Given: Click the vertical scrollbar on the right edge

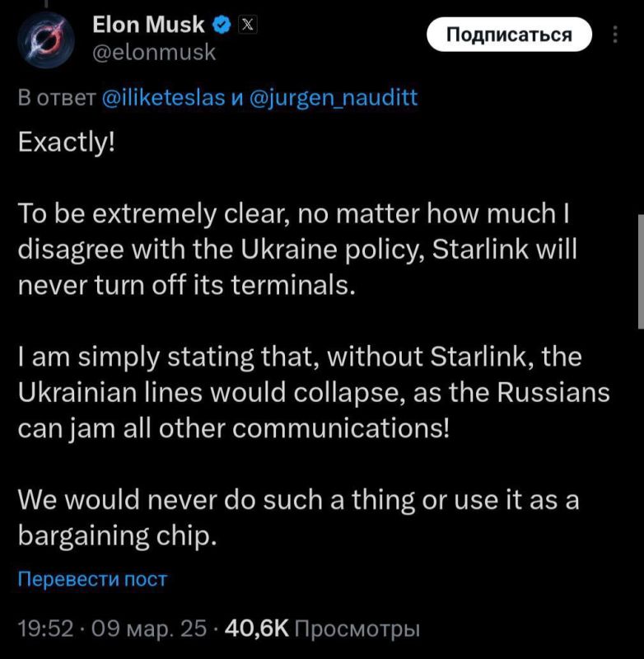Looking at the screenshot, I should (639, 272).
